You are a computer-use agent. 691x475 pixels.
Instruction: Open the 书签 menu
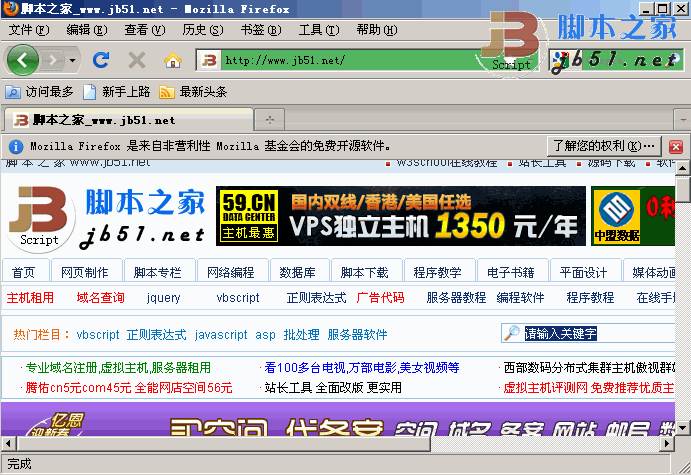[x=261, y=30]
